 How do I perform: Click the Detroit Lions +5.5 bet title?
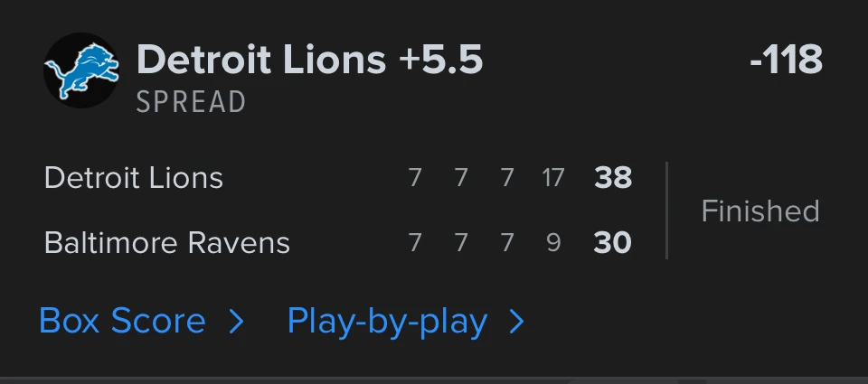click(x=310, y=60)
